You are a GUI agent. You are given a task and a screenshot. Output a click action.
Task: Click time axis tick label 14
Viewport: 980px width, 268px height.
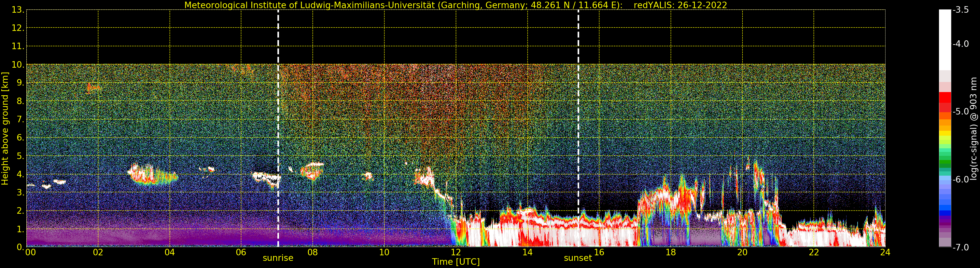(x=527, y=252)
